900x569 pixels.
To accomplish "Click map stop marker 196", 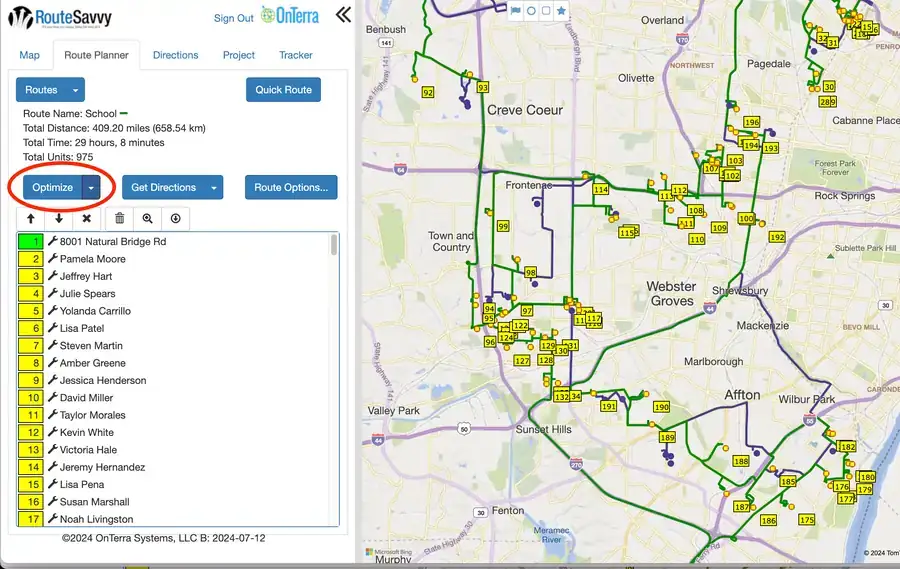I will (x=751, y=122).
